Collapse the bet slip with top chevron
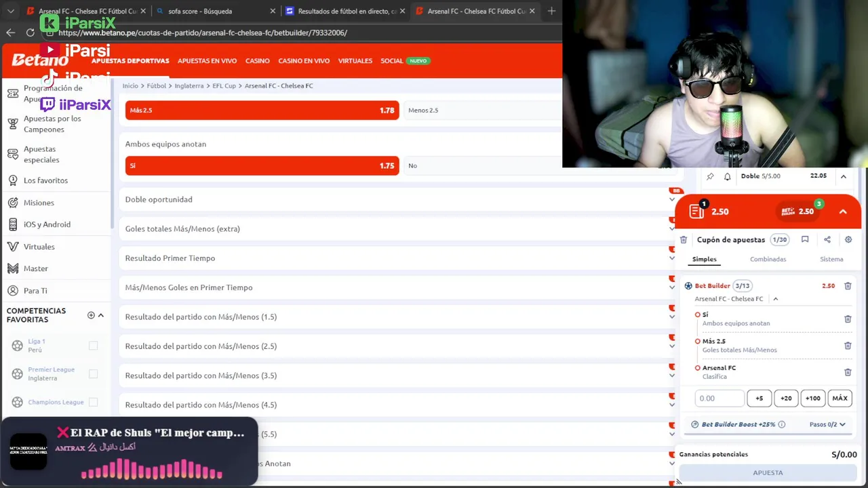 [843, 211]
